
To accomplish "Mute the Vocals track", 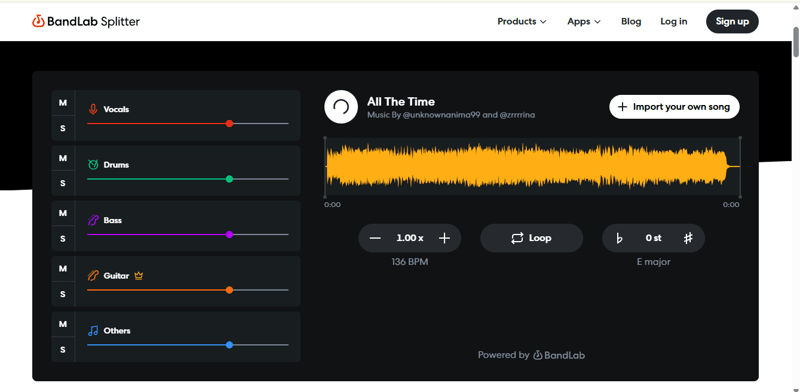I will (x=63, y=103).
